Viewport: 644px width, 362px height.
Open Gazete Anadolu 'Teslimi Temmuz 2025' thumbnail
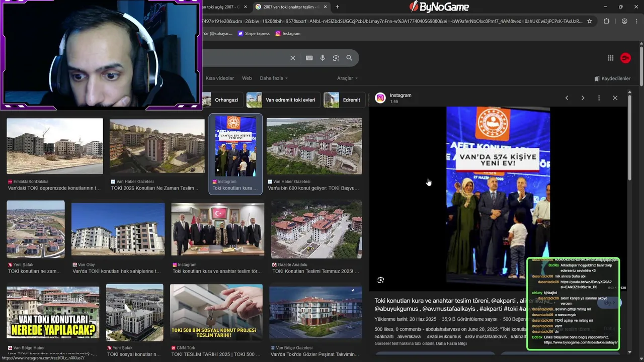click(316, 229)
